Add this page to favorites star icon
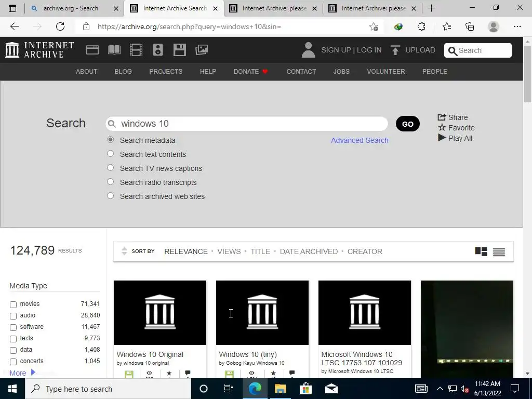Viewport: 532px width, 399px height. coord(374,26)
